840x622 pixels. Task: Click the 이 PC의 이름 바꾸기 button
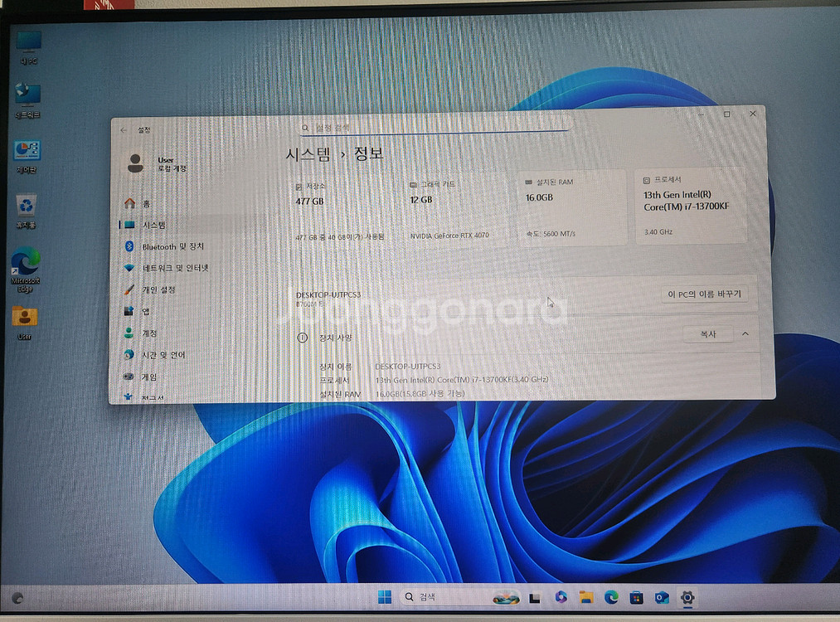(705, 294)
